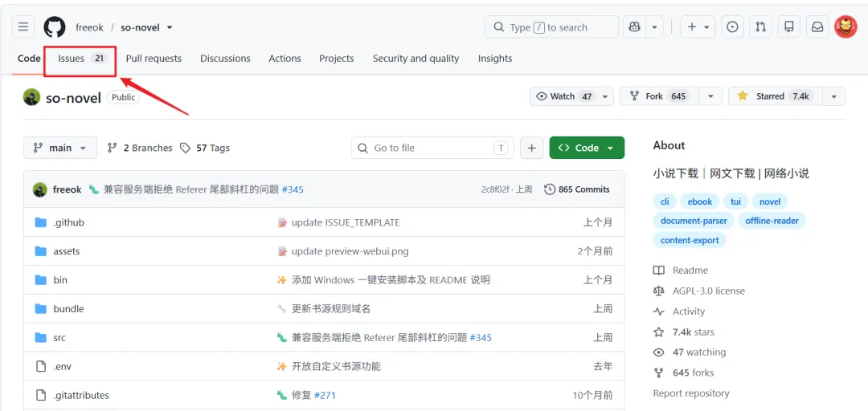Screen dimensions: 868x411
Task: Open the 865 Commits history link
Action: coord(577,189)
